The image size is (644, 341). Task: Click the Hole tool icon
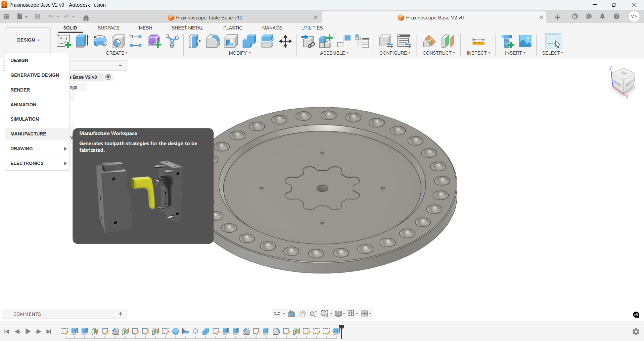tap(118, 41)
